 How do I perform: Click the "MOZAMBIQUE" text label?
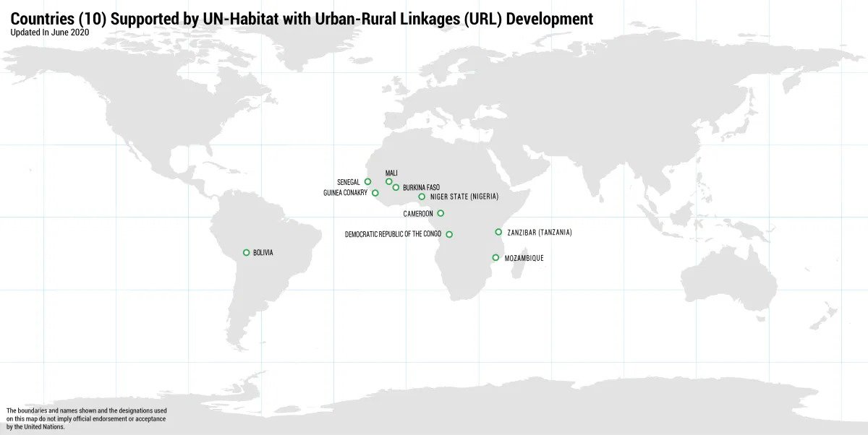point(524,258)
